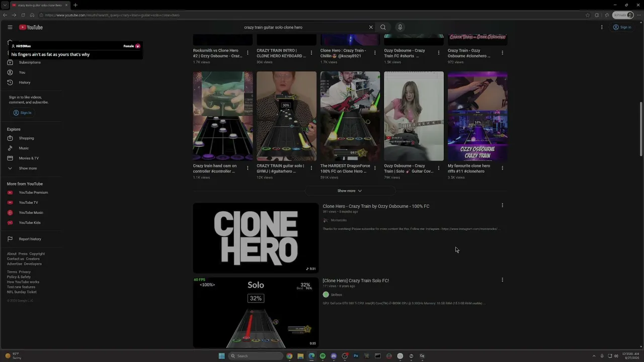Click the Windows taskbar Search box
The height and width of the screenshot is (362, 644).
pos(256,356)
